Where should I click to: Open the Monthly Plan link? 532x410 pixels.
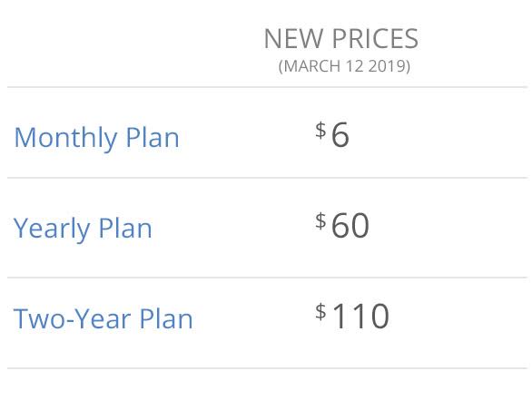(x=97, y=139)
